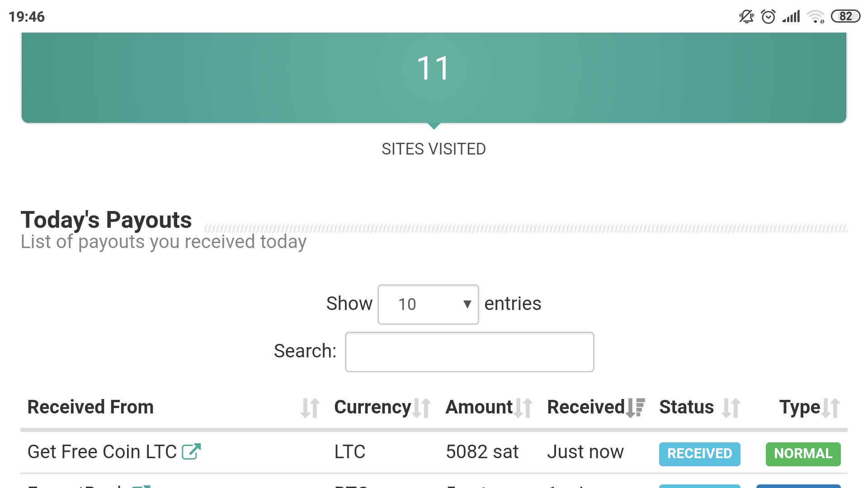
Task: Sort by Type column arrows icon
Action: [x=831, y=408]
